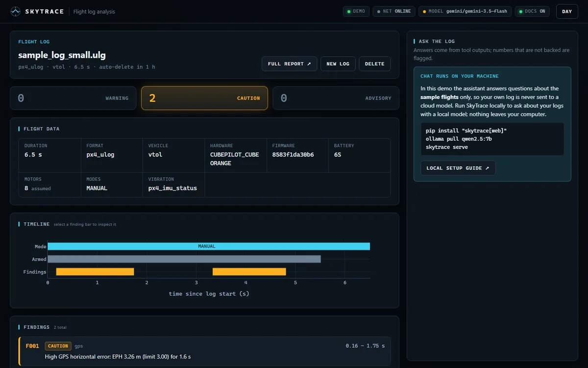Click the MANUAL mode timeline bar
Screen dimensions: 588x368
(x=209, y=246)
